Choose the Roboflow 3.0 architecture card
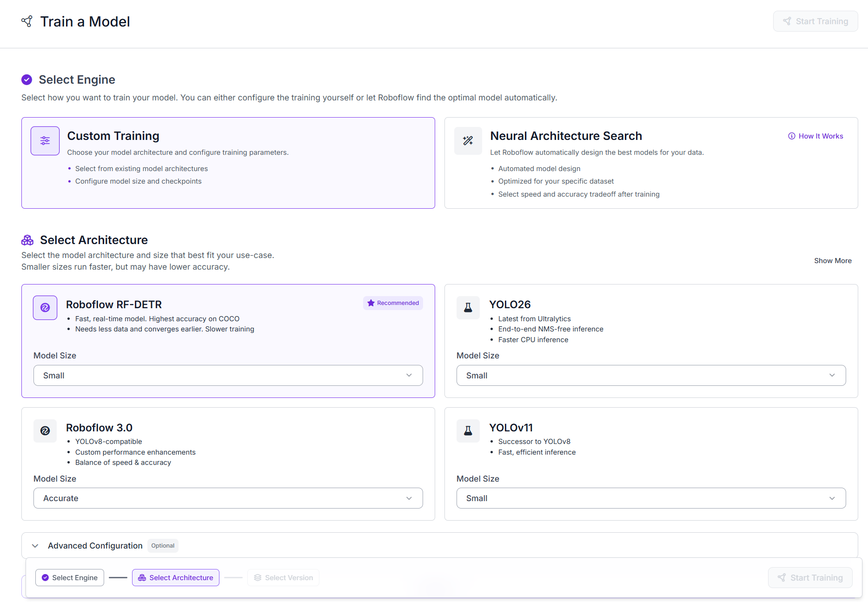The height and width of the screenshot is (602, 868). click(228, 464)
